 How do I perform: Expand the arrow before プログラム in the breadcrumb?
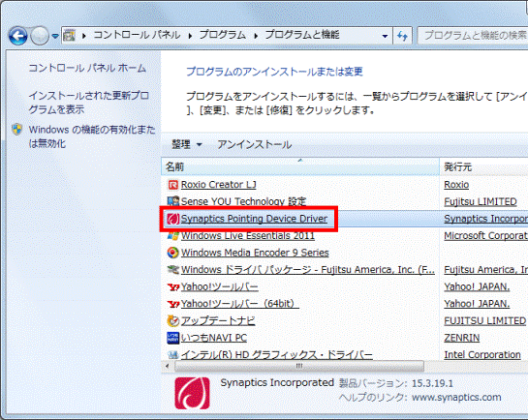[x=190, y=35]
